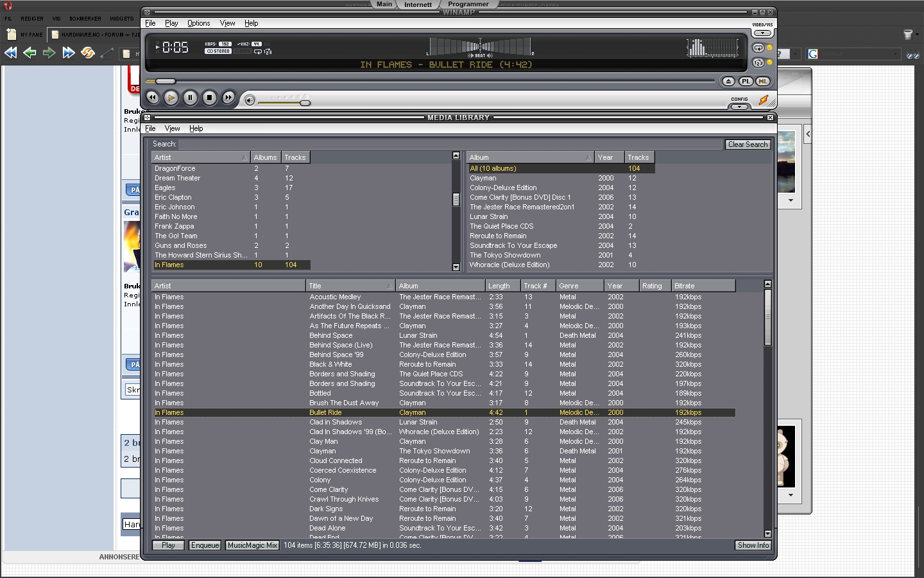The width and height of the screenshot is (924, 578).
Task: Mute using the speaker icon
Action: (250, 100)
